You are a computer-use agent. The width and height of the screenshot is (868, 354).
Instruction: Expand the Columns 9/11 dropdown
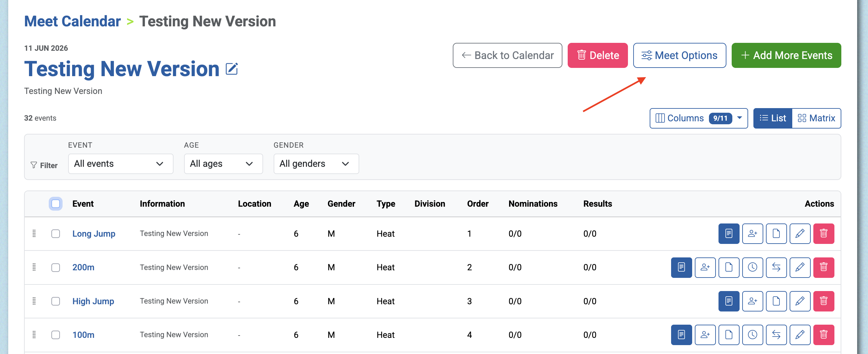coord(698,118)
